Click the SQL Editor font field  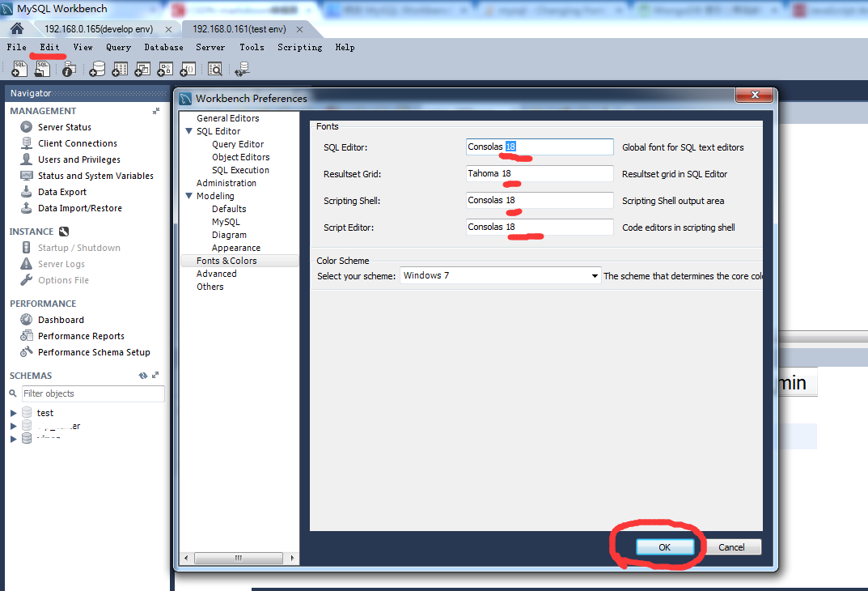click(x=540, y=147)
